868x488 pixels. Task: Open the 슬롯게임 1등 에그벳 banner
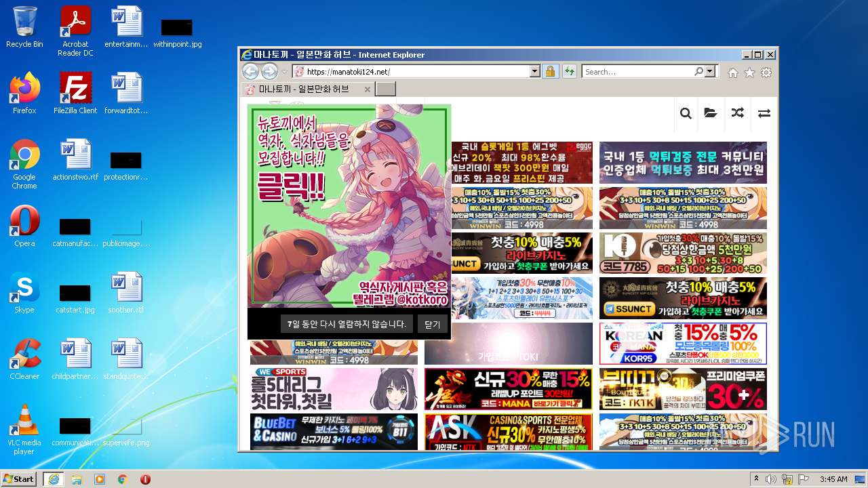pos(521,162)
